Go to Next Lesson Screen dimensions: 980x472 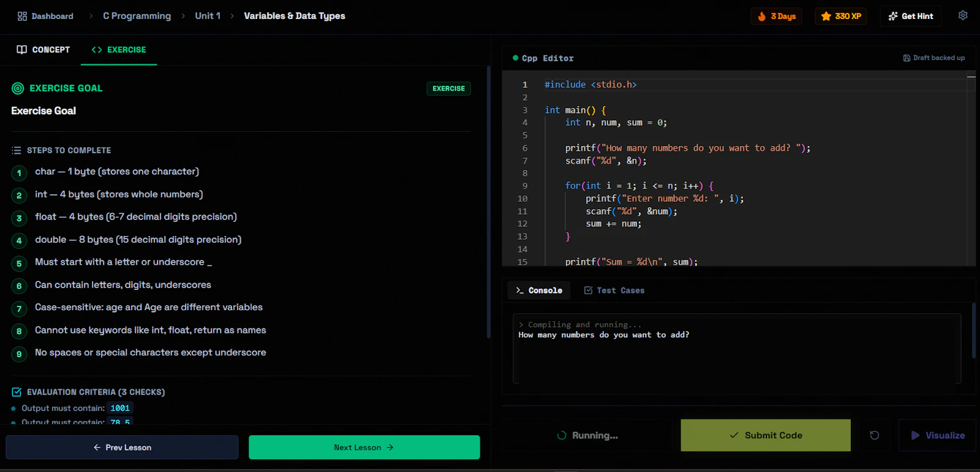pos(364,447)
